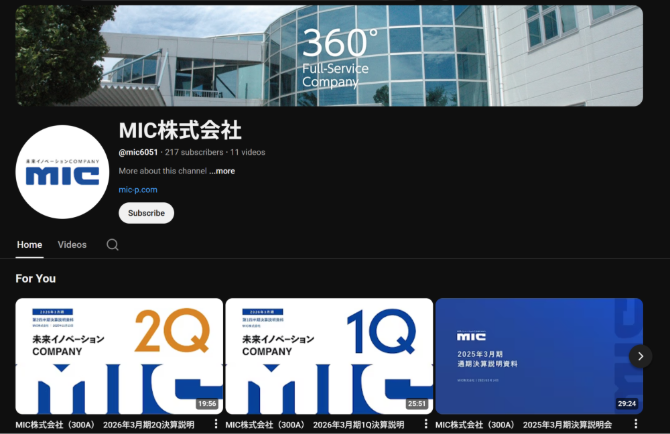This screenshot has height=434, width=670.
Task: Subscribe to the MIC channel
Action: pyautogui.click(x=146, y=213)
